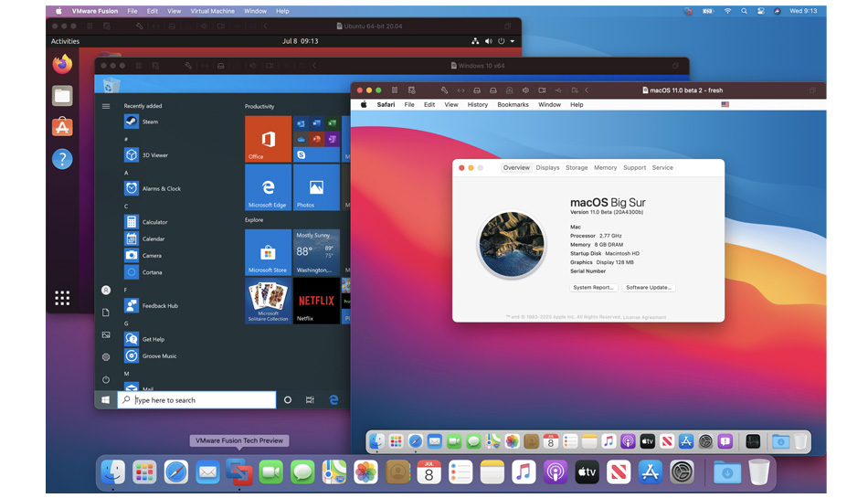Open the Bookmarks menu in Safari

[513, 104]
